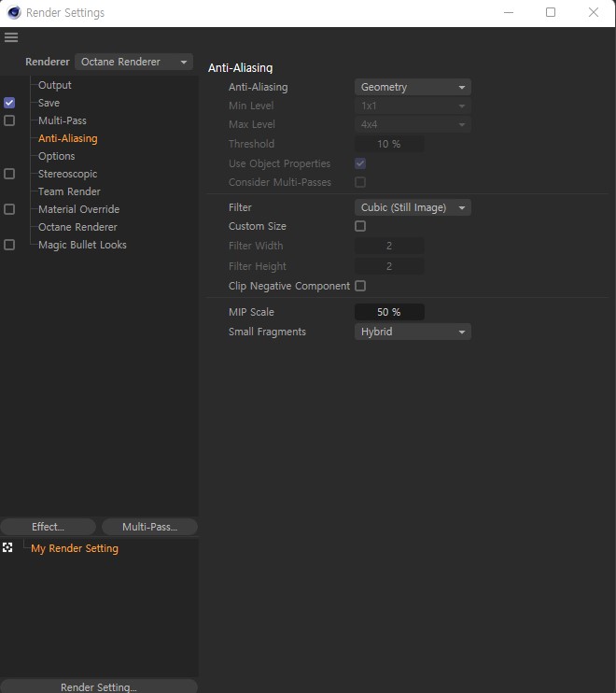The height and width of the screenshot is (693, 616).
Task: Select My Render Setting preset
Action: [x=75, y=548]
